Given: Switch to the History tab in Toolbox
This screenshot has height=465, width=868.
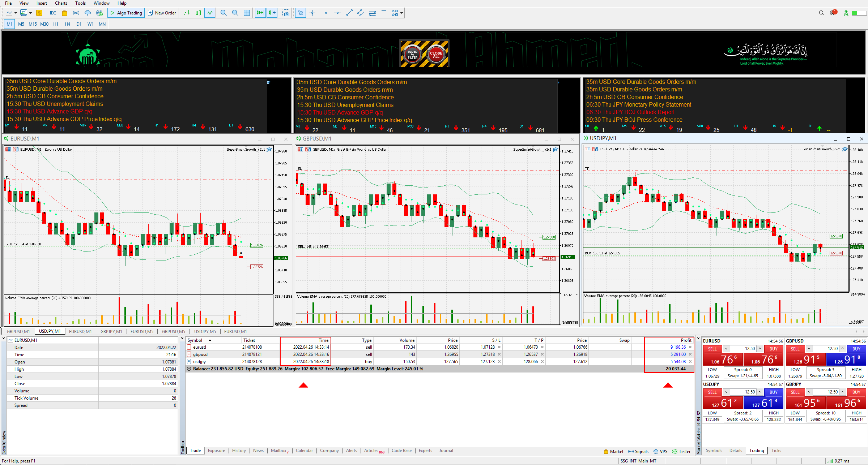Looking at the screenshot, I should tap(239, 451).
